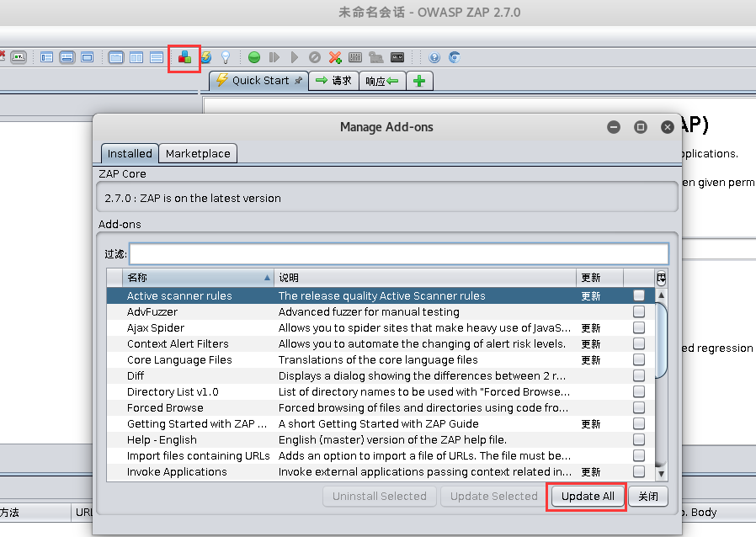This screenshot has height=537, width=756.
Task: Add a new tab with green plus
Action: pos(419,81)
